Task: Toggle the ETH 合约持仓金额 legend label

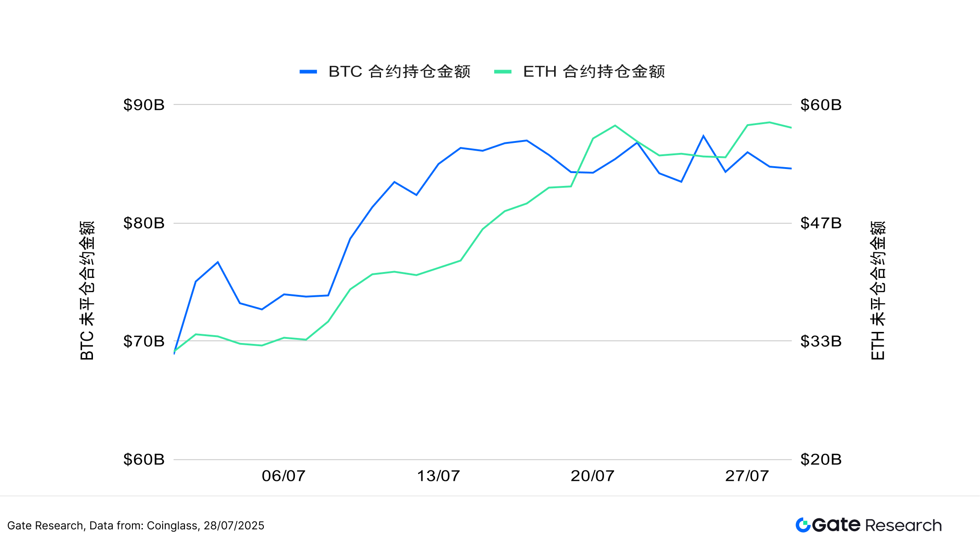Action: point(594,72)
